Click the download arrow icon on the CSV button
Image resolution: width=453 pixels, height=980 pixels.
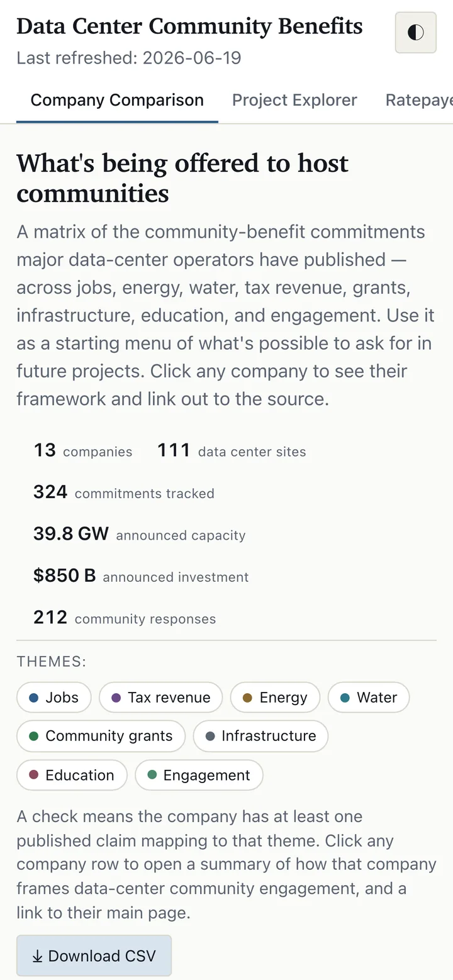tap(37, 956)
